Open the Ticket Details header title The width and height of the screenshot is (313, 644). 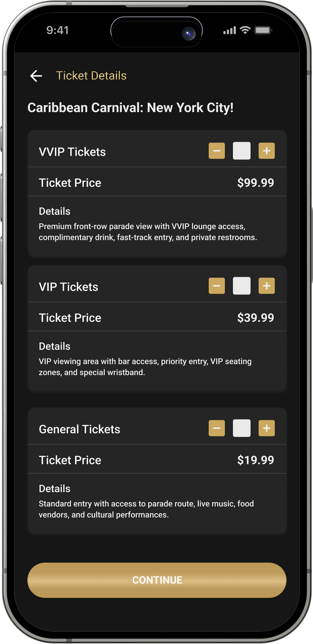tap(91, 76)
